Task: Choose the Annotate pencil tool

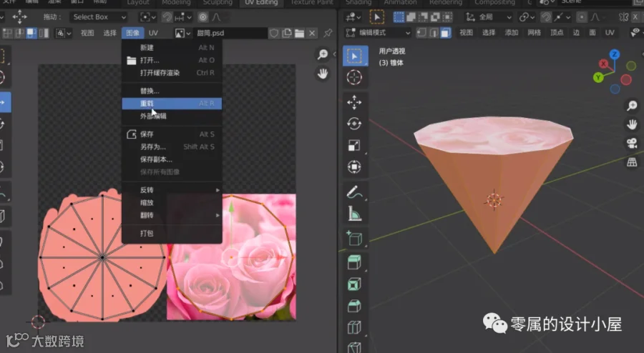Action: [x=354, y=192]
